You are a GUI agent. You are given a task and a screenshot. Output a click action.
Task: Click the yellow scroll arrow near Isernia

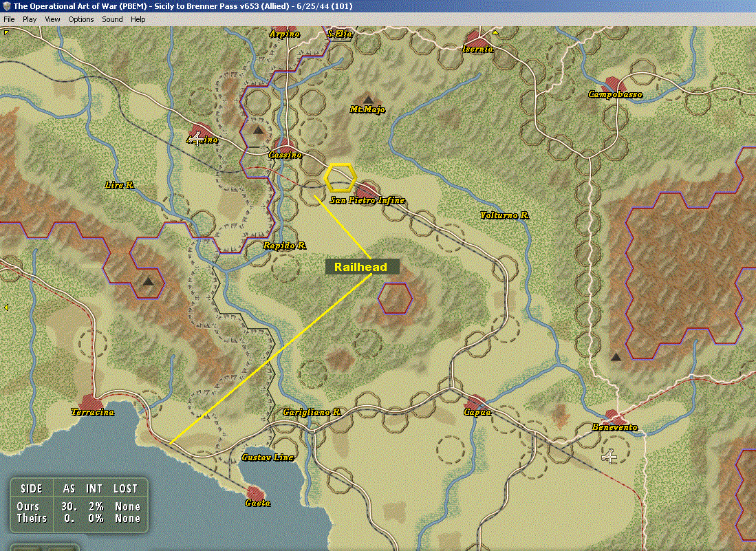(495, 32)
